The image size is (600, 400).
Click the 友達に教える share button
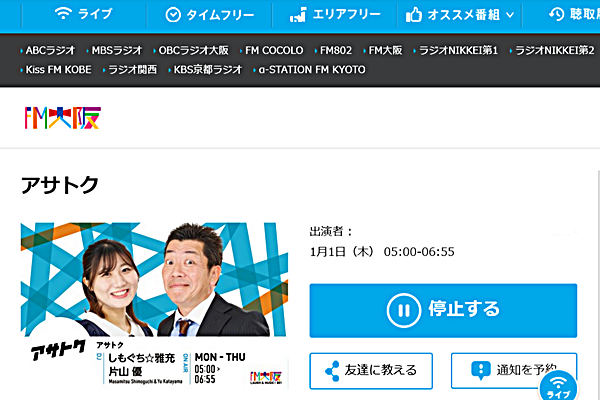371,370
